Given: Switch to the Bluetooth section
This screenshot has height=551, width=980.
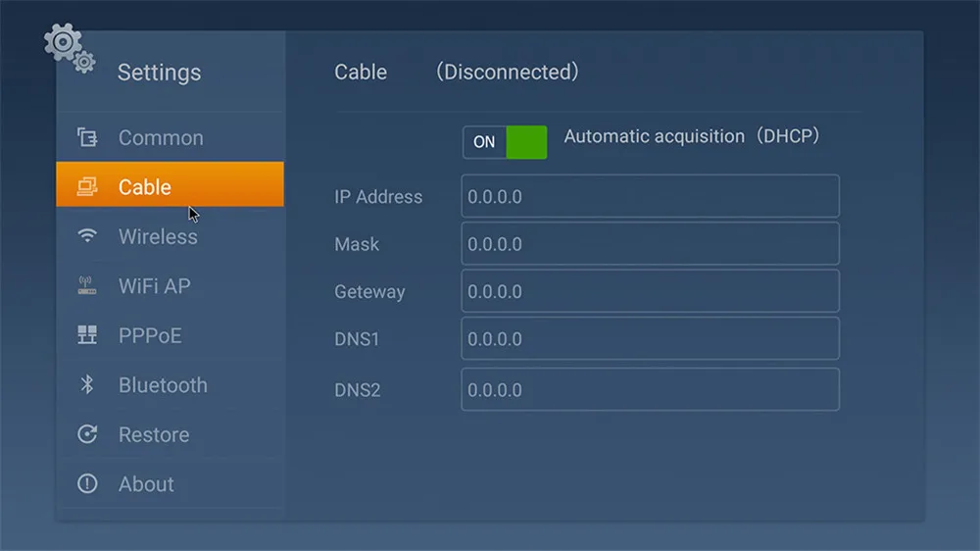Looking at the screenshot, I should point(163,385).
